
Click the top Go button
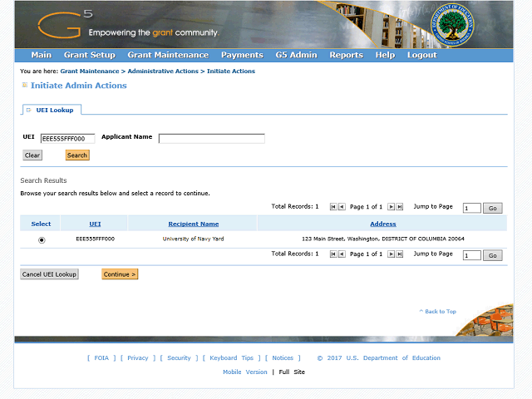pyautogui.click(x=493, y=208)
